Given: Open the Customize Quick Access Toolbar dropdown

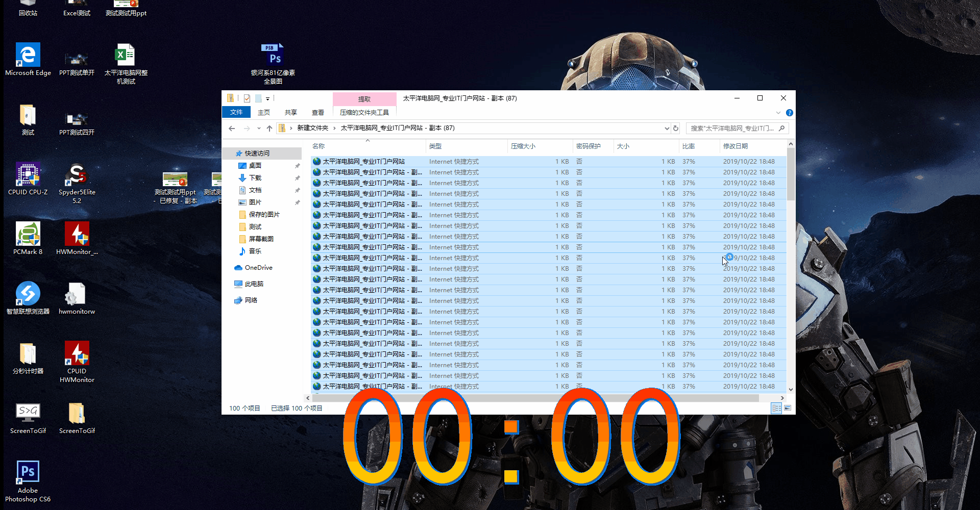Looking at the screenshot, I should [267, 99].
